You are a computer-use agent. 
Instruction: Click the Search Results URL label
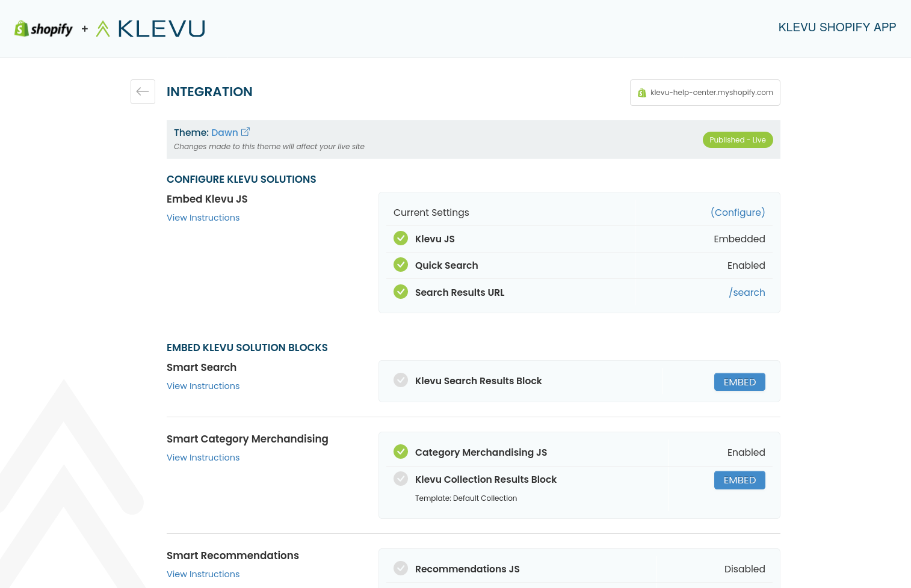coord(460,292)
